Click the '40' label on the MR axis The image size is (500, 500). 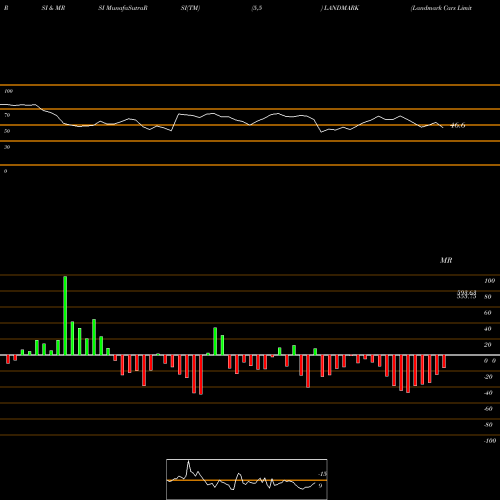pyautogui.click(x=488, y=329)
